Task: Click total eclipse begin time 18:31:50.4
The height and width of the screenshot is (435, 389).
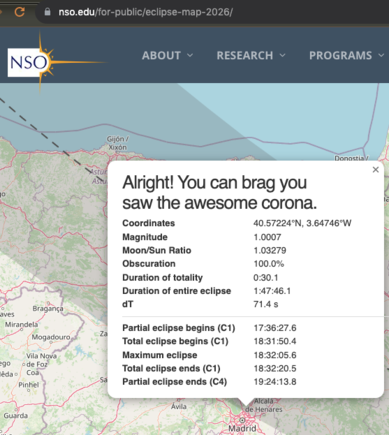Action: click(275, 341)
